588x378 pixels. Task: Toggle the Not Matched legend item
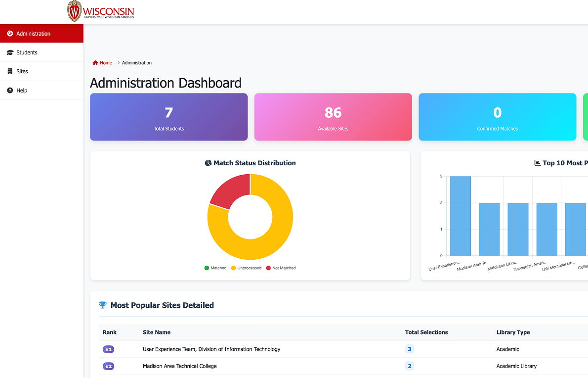281,268
